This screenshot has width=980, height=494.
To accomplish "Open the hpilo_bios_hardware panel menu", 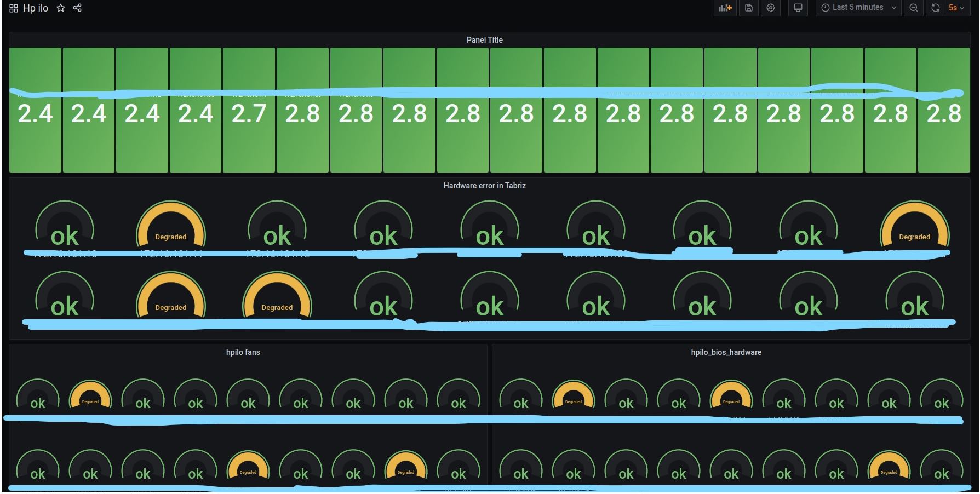I will (726, 352).
